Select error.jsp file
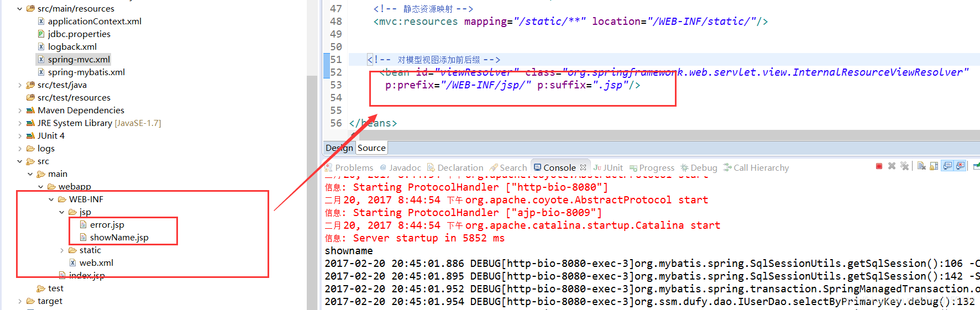Screen dimensions: 980x310 point(107,225)
